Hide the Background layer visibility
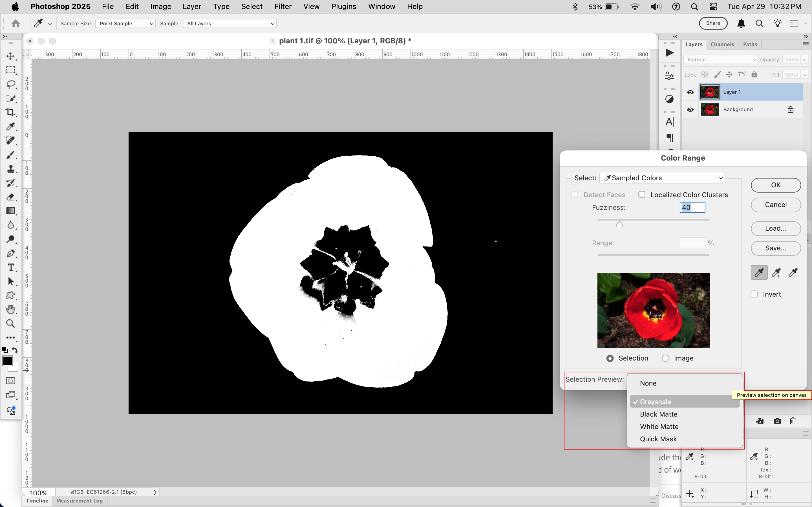This screenshot has width=812, height=507. 690,110
